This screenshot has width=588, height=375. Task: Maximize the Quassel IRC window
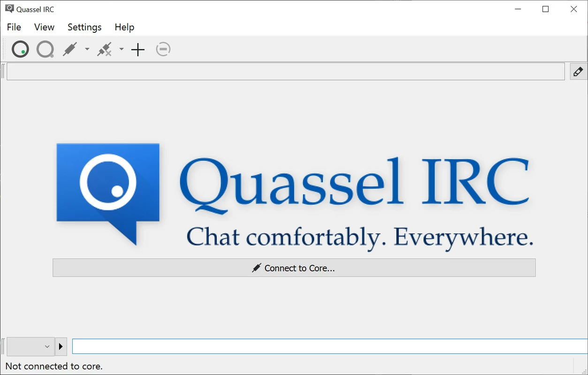(x=545, y=9)
